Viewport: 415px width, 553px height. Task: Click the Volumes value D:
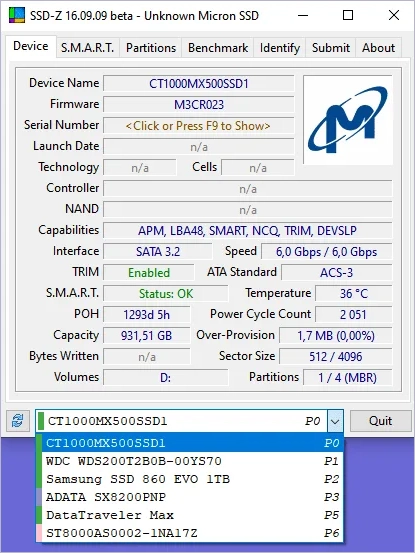coord(166,378)
